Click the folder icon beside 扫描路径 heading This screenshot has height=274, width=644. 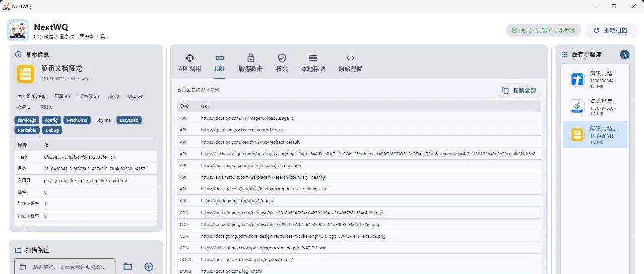(18, 250)
